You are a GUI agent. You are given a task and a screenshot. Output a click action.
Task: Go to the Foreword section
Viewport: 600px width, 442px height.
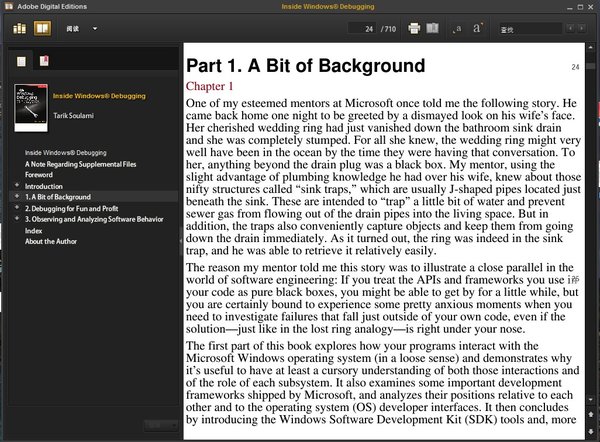(x=39, y=175)
